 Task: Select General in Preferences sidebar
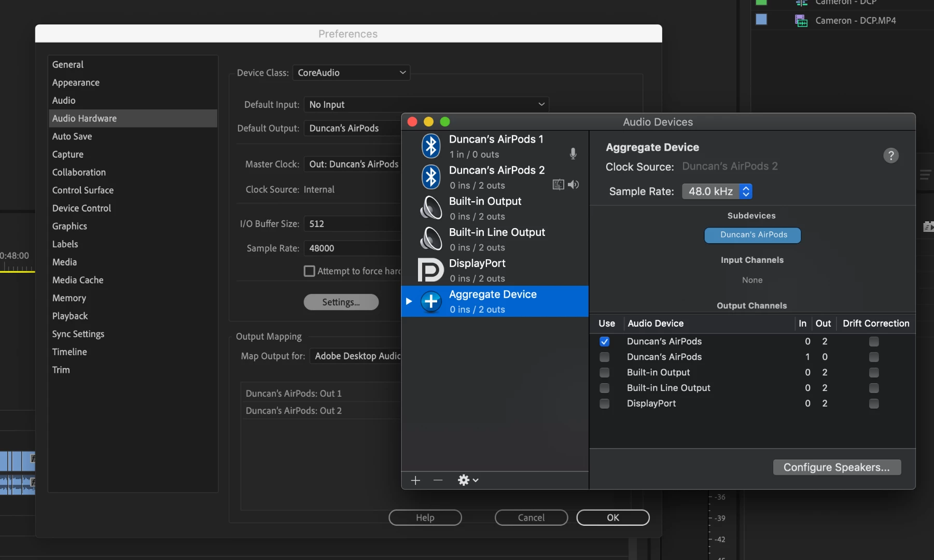(133, 65)
